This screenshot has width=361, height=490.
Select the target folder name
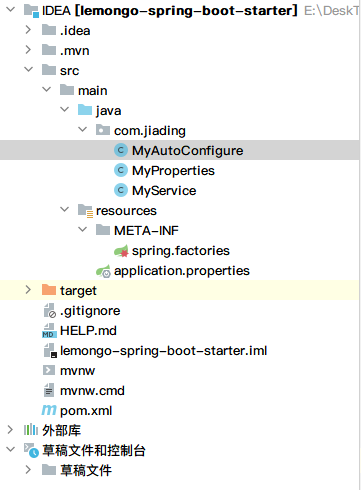78,291
